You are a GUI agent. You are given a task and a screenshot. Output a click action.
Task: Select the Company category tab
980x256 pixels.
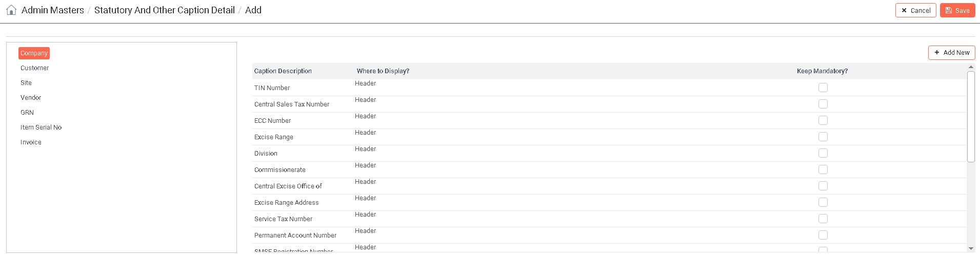pos(34,53)
